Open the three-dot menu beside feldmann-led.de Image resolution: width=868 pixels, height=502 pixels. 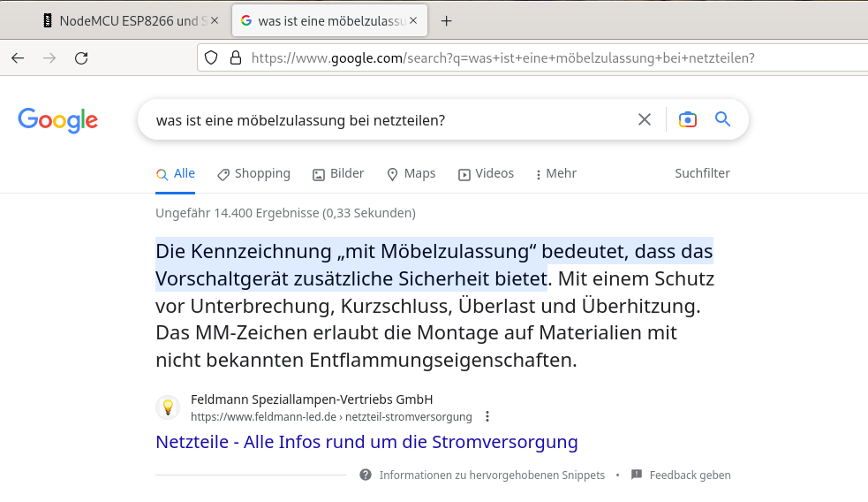click(x=487, y=416)
